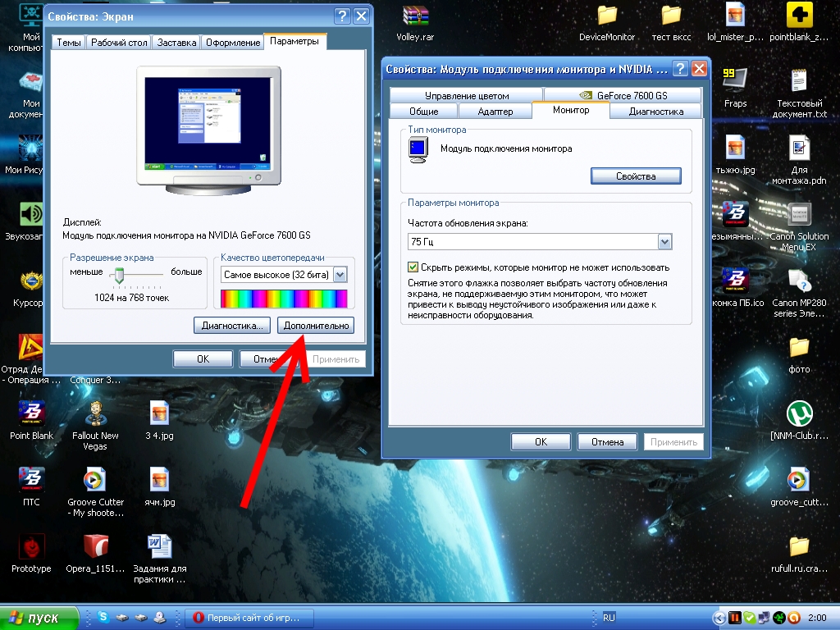
Task: Click the screen resolution slider handle
Action: coord(120,275)
